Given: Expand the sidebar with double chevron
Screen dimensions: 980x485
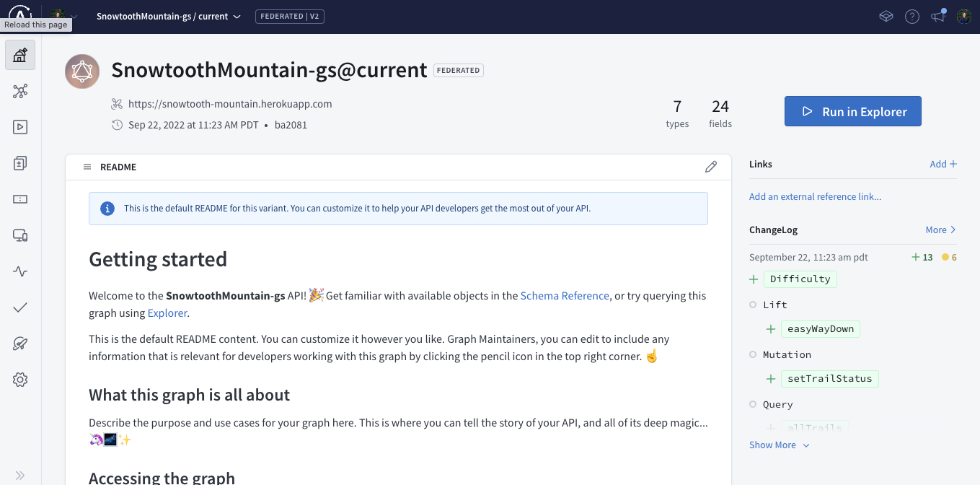Looking at the screenshot, I should click(20, 475).
